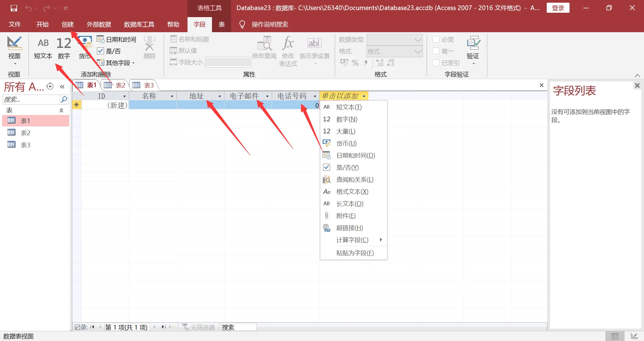The image size is (644, 341).
Task: Expand the 地址 column header dropdown arrow
Action: coord(220,96)
